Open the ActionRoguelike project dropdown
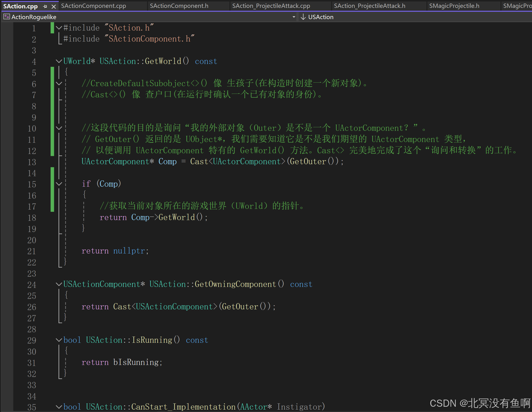The image size is (532, 412). (294, 17)
